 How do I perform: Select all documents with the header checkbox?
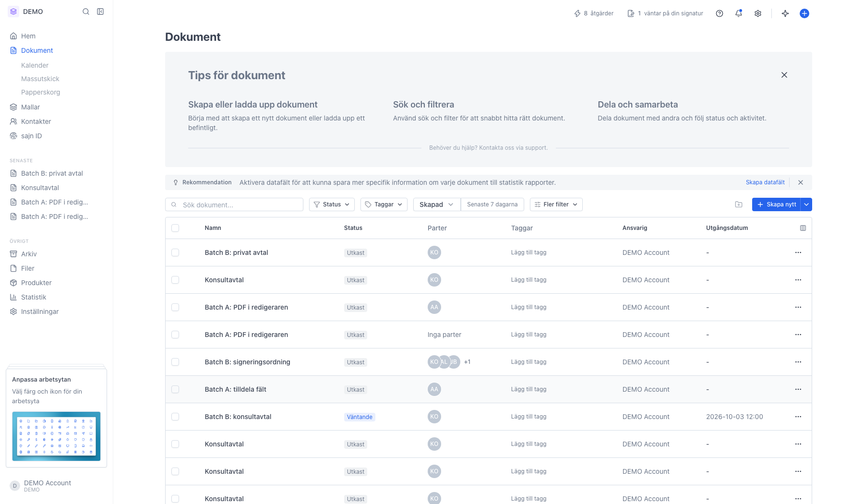point(175,228)
